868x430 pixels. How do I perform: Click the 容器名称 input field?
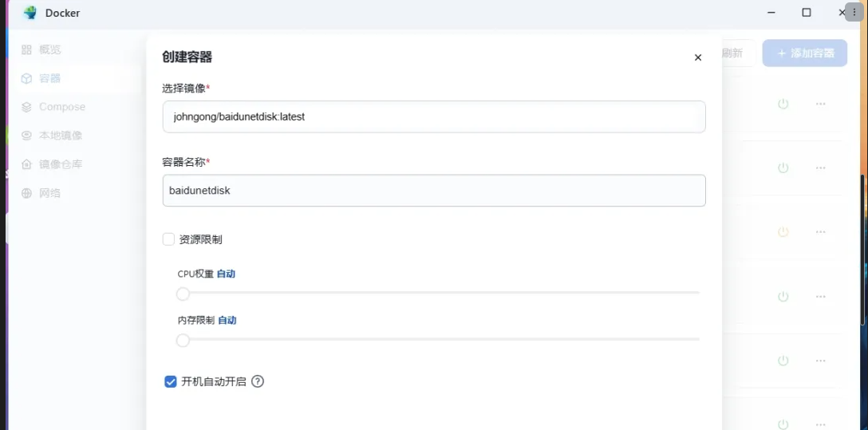(433, 191)
